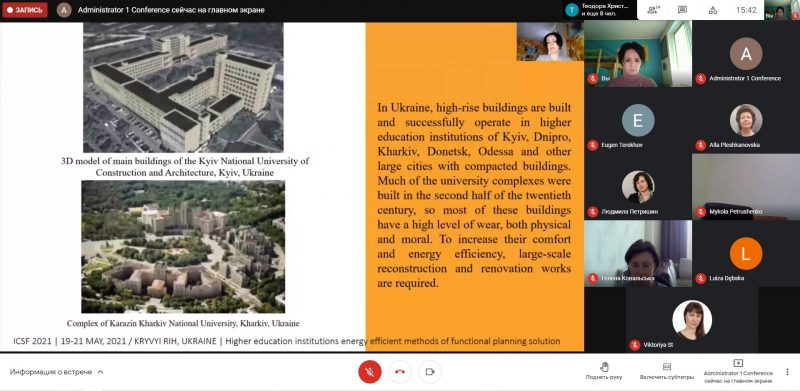Click 'Administrator 1 Conference сейчас на главном экране' header
Image resolution: width=800 pixels, height=391 pixels.
tap(171, 10)
